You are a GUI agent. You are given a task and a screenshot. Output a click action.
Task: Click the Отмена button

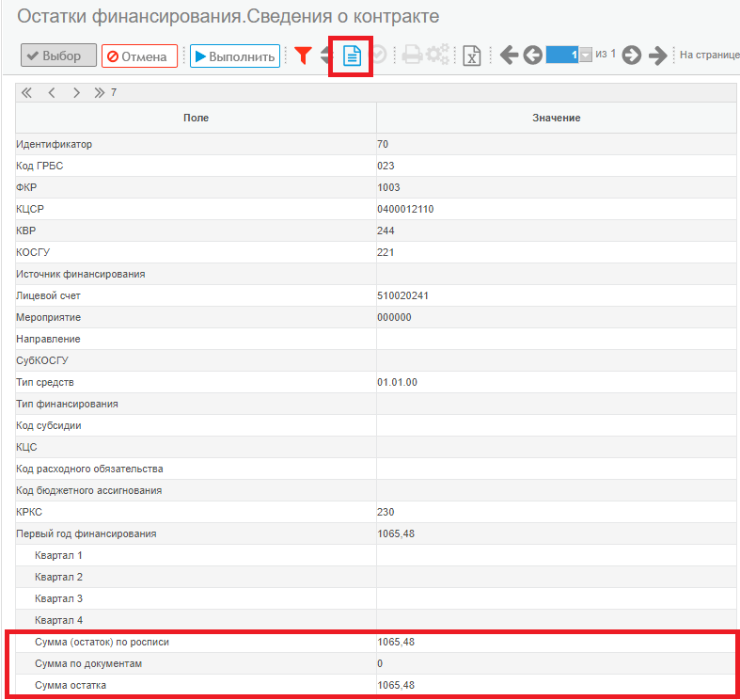[139, 56]
